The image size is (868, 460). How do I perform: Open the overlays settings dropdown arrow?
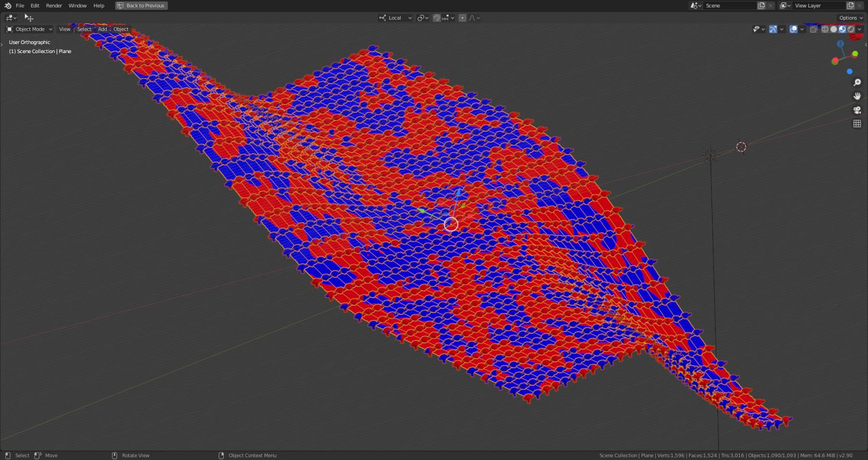click(802, 29)
